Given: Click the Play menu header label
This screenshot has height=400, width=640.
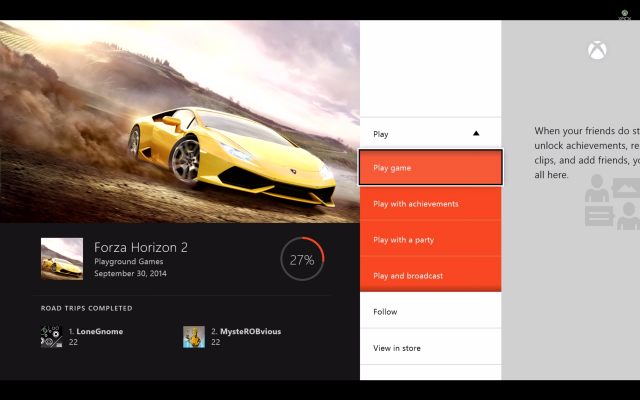Looking at the screenshot, I should tap(380, 134).
